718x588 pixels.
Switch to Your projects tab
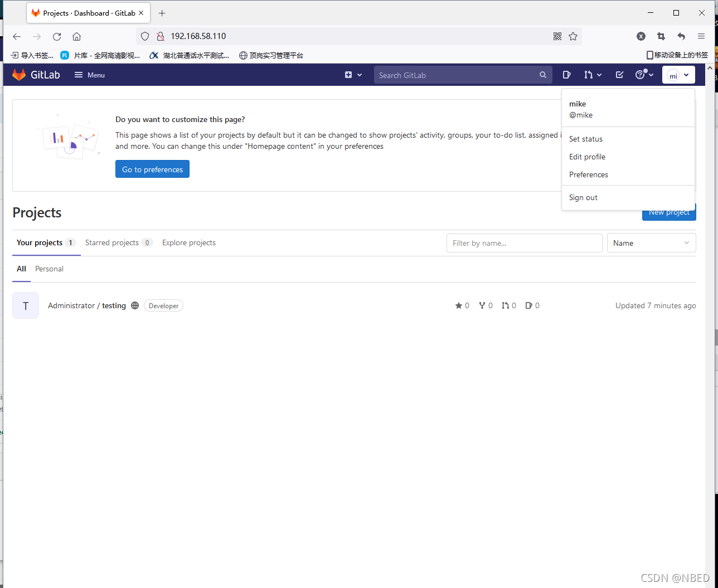coord(46,242)
